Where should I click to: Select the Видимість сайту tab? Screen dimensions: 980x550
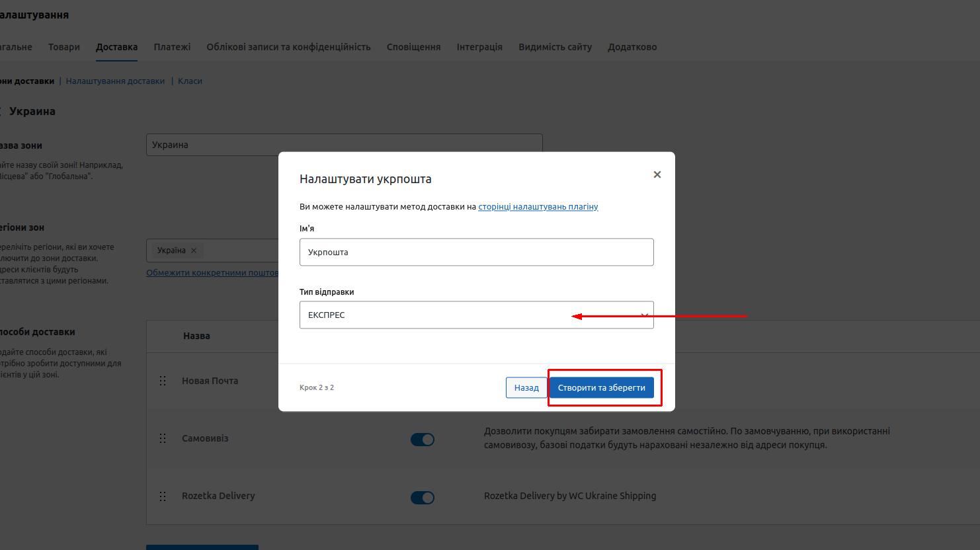coord(555,47)
